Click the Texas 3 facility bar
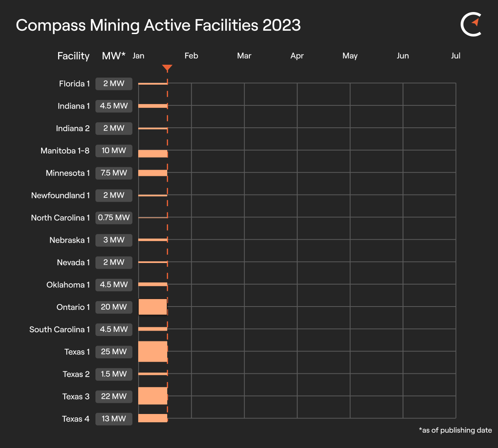 coord(153,396)
